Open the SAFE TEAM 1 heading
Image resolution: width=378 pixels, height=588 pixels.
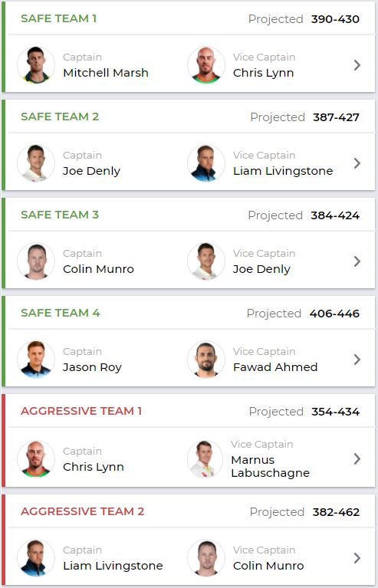pos(59,18)
